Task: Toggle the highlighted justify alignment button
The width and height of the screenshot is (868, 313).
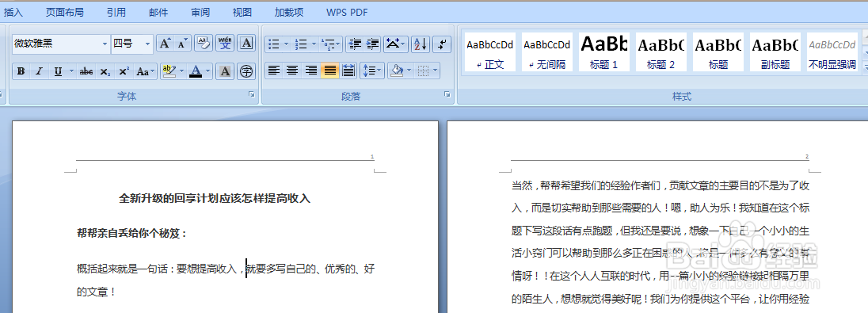Action: (x=330, y=71)
